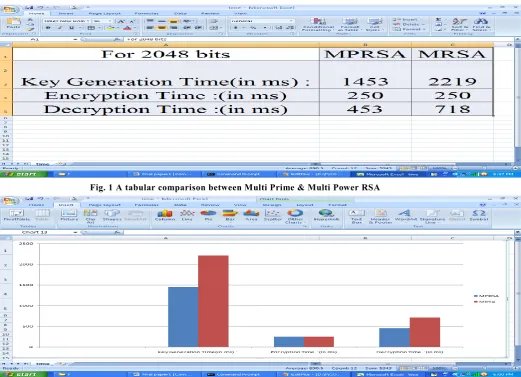Switch to Page Layout tab in upper window
This screenshot has height=377, width=521.
point(105,13)
